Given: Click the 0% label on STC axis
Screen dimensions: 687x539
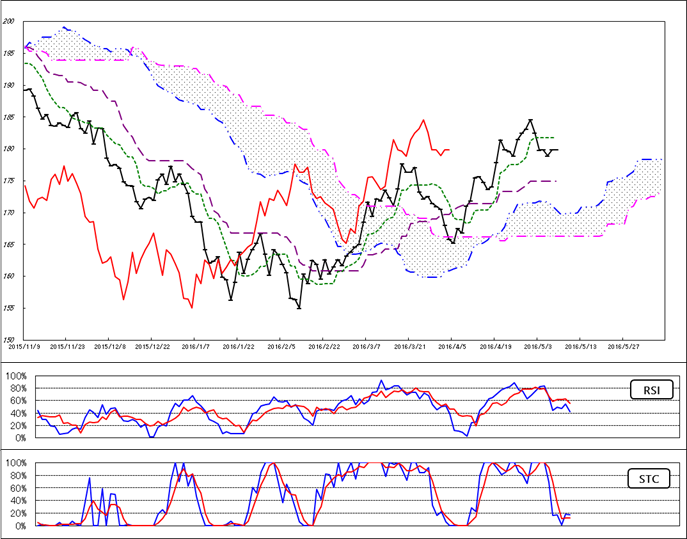Looking at the screenshot, I should [x=18, y=526].
